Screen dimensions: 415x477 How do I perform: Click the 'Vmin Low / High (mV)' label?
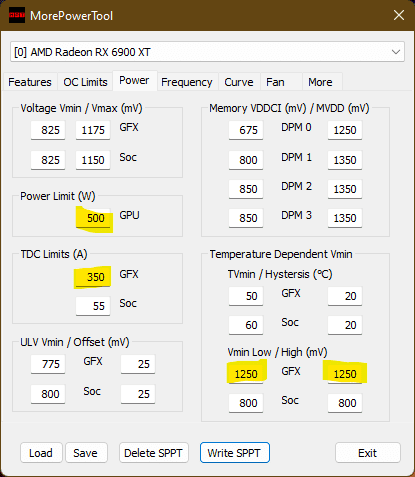[x=277, y=352]
